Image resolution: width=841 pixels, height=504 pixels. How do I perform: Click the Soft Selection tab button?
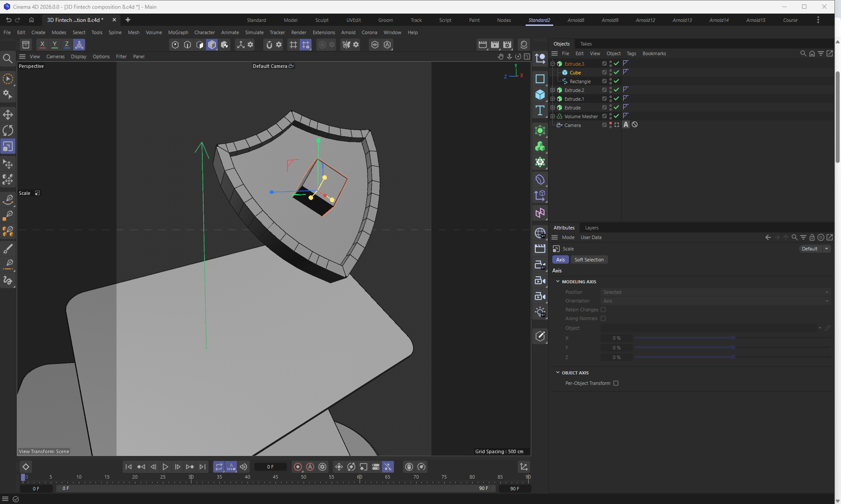click(589, 260)
